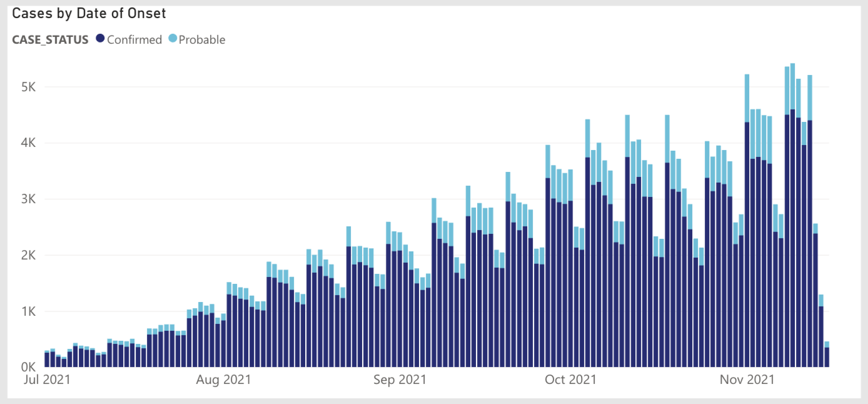Click the Sep 2021 x-axis label
868x404 pixels.
point(400,379)
